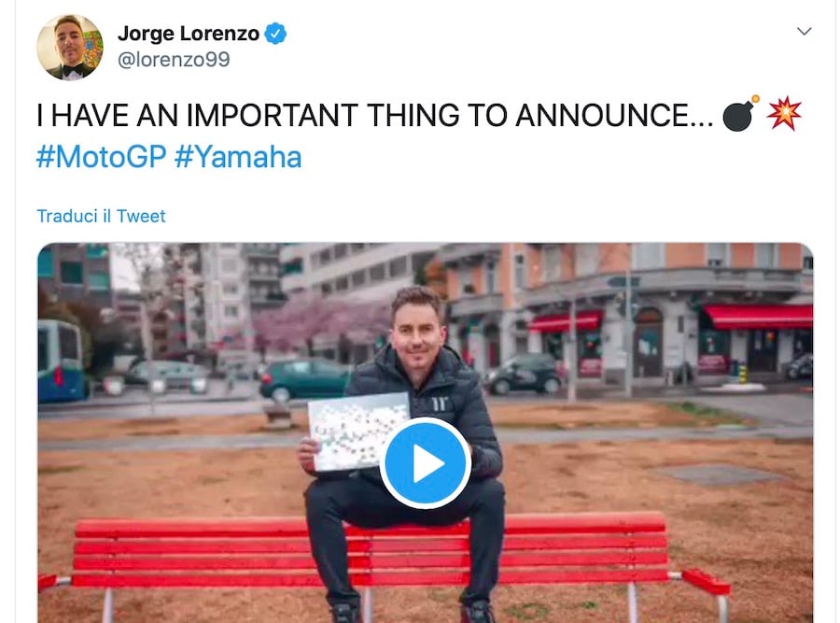Play the tweet's embedded video

pyautogui.click(x=426, y=462)
